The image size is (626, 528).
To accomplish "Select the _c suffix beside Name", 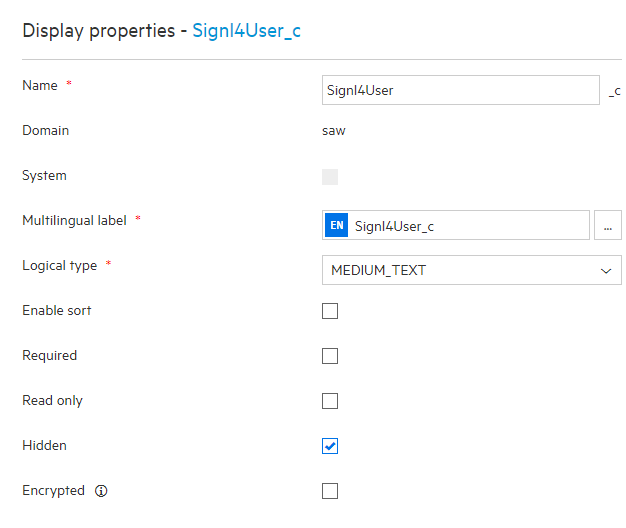I will [x=614, y=91].
